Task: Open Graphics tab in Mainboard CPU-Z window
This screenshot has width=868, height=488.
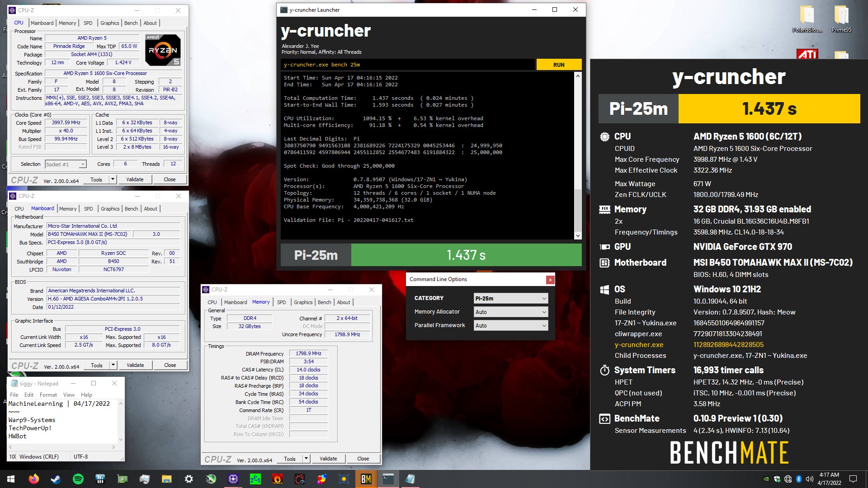Action: pos(110,209)
